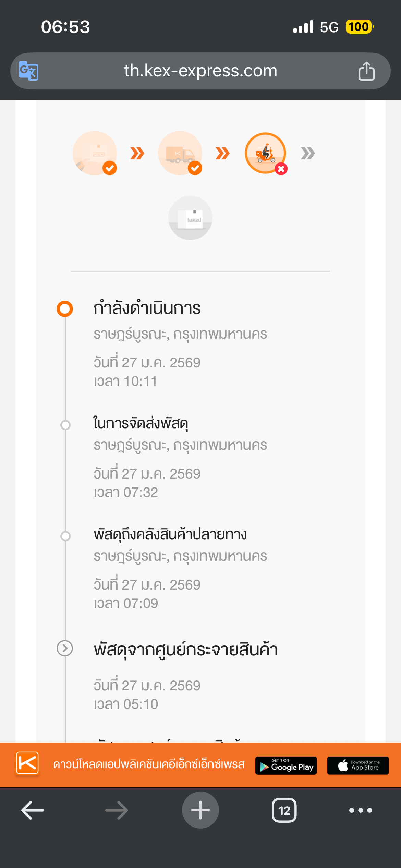Tap the truck in-transit step icon

coord(180,153)
